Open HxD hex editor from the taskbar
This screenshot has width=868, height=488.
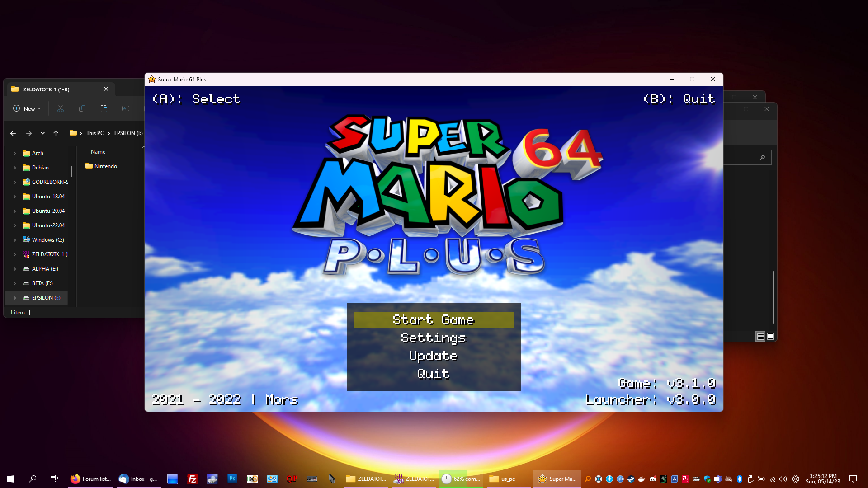click(252, 479)
